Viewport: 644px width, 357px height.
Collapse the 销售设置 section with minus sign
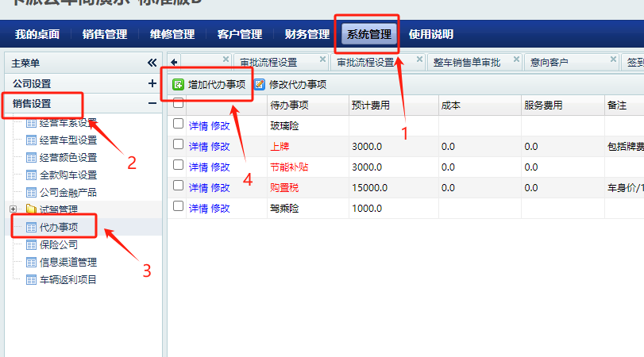[152, 103]
